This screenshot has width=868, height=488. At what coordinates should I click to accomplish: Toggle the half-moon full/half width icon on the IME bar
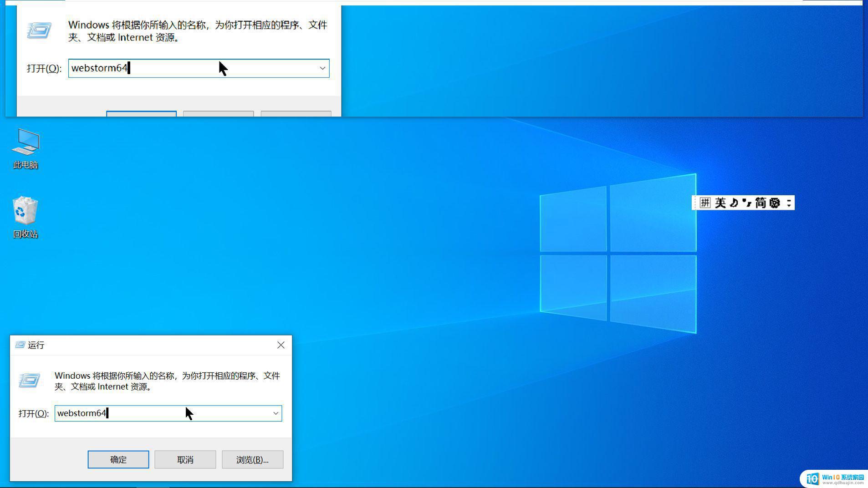(x=734, y=203)
